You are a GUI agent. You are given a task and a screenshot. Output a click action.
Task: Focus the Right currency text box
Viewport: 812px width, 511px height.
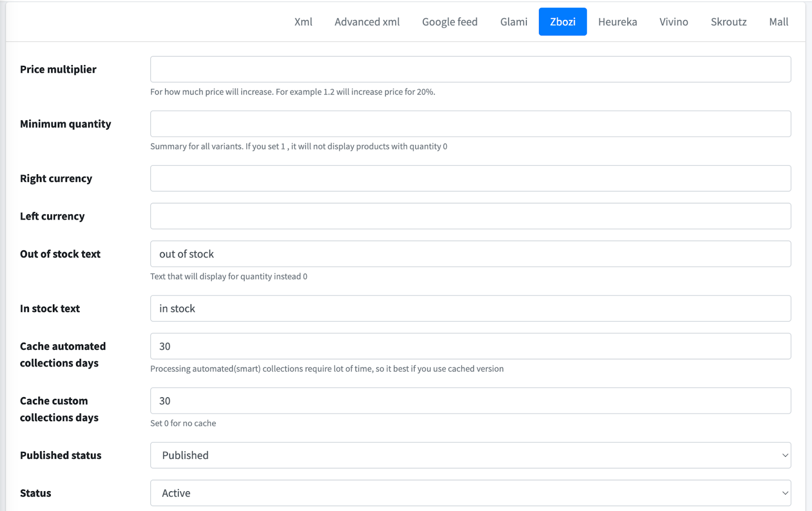tap(470, 178)
